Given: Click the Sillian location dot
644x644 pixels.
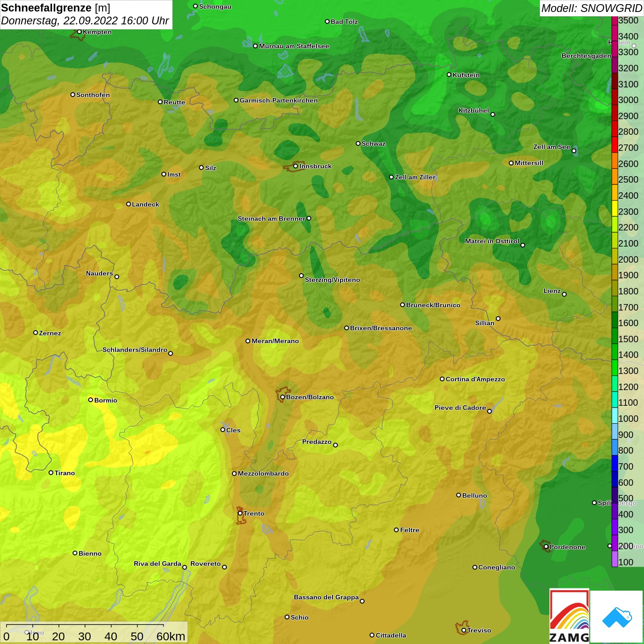Looking at the screenshot, I should point(498,318).
